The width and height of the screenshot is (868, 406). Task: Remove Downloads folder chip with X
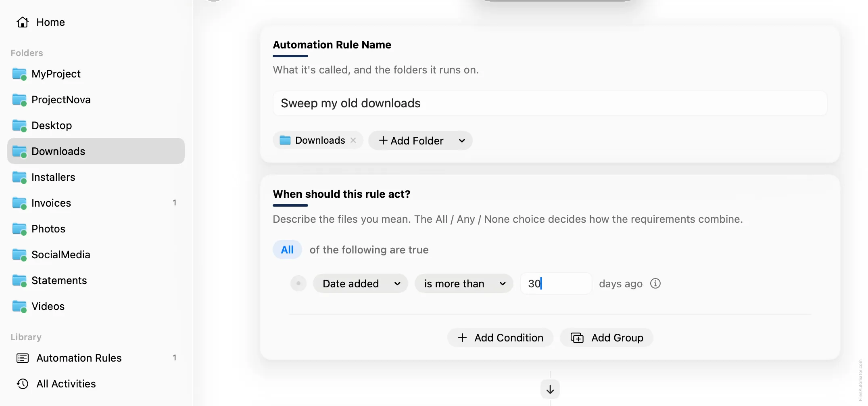pos(353,140)
